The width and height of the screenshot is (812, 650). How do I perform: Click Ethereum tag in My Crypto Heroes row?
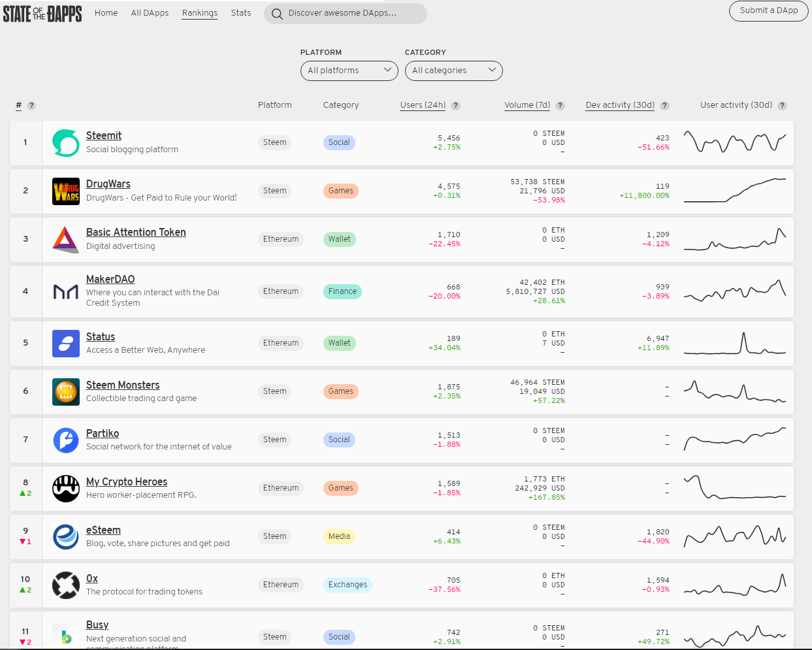click(281, 488)
